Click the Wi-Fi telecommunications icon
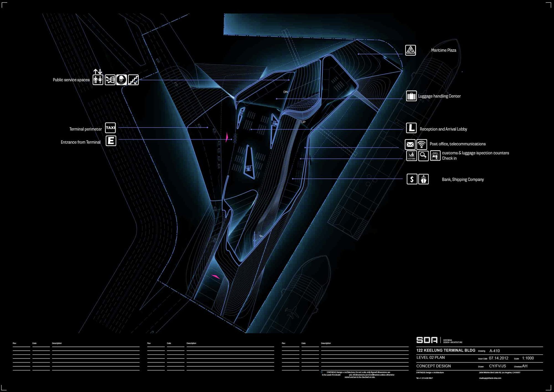 (x=422, y=145)
